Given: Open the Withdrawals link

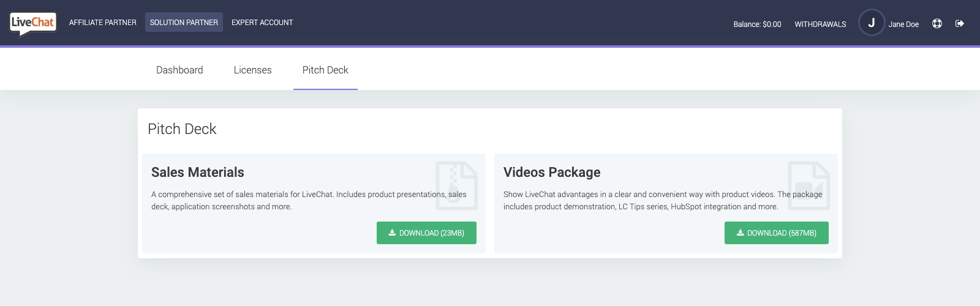Looking at the screenshot, I should point(820,24).
